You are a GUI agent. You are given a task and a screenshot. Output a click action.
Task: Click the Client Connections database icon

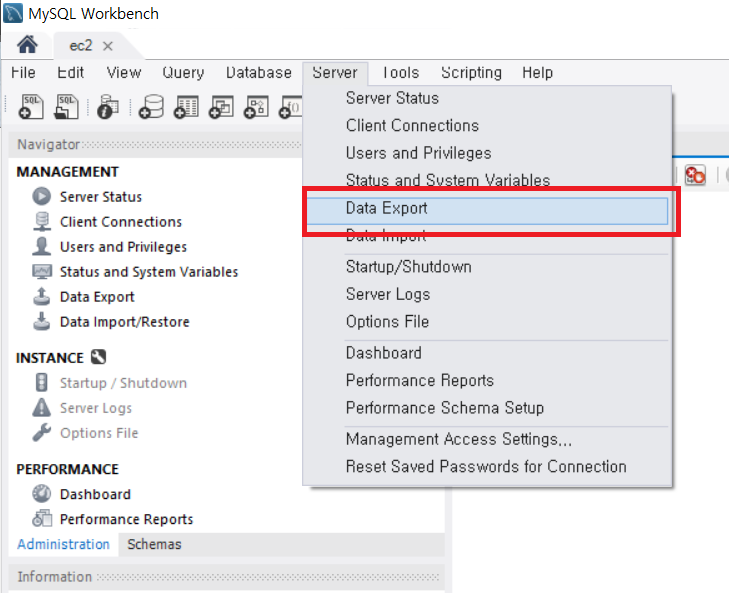pyautogui.click(x=41, y=221)
